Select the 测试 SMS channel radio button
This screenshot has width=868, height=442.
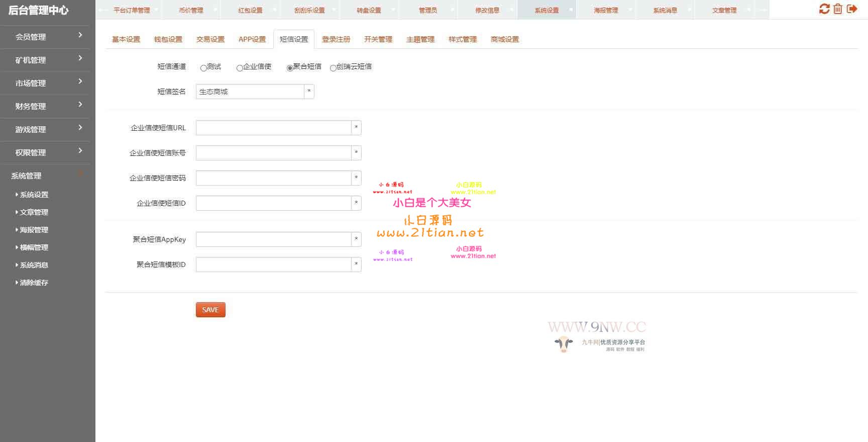pyautogui.click(x=203, y=68)
